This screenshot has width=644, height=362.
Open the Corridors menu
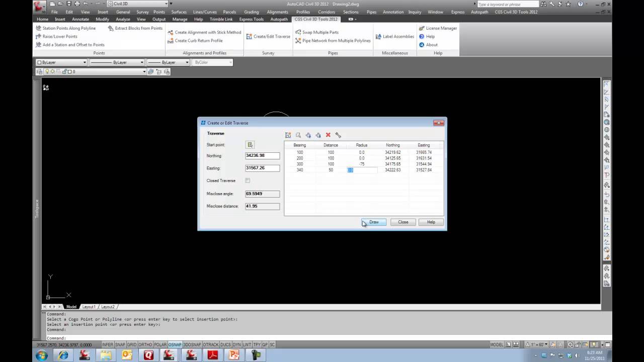pyautogui.click(x=327, y=12)
